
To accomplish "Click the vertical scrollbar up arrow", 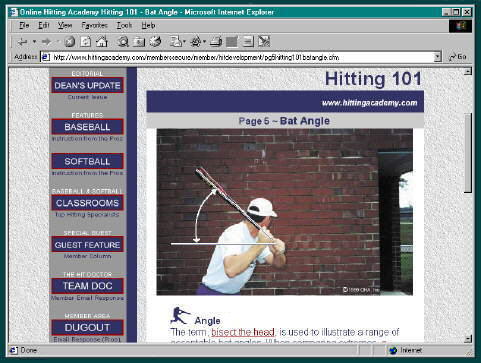I will [468, 71].
